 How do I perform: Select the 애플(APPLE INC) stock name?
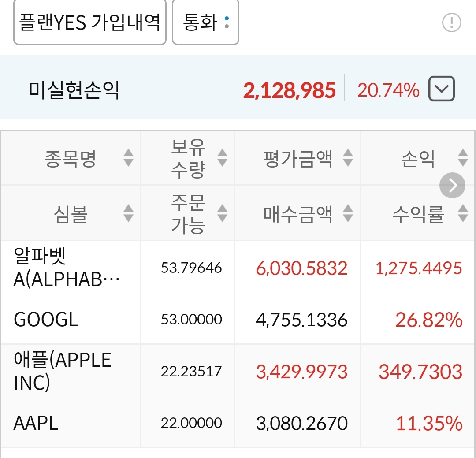tap(63, 371)
